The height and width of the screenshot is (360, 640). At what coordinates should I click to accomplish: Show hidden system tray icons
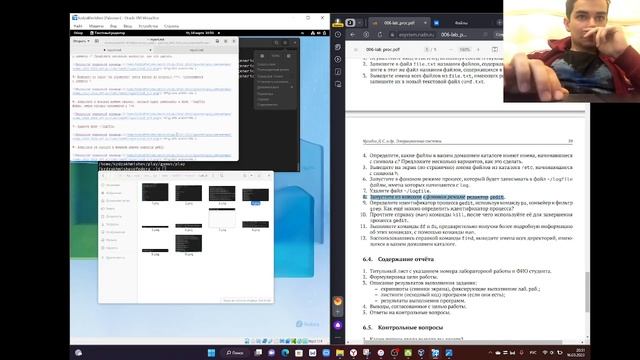click(x=491, y=353)
